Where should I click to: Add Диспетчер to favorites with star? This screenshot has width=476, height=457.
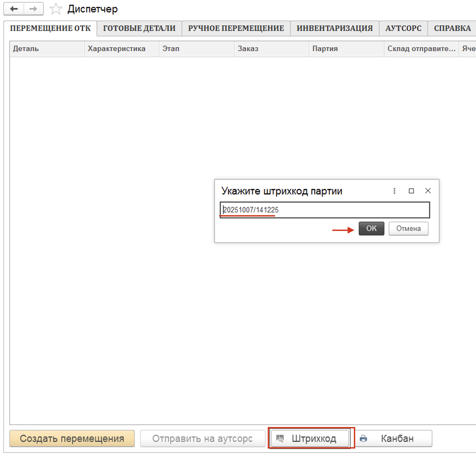(56, 9)
